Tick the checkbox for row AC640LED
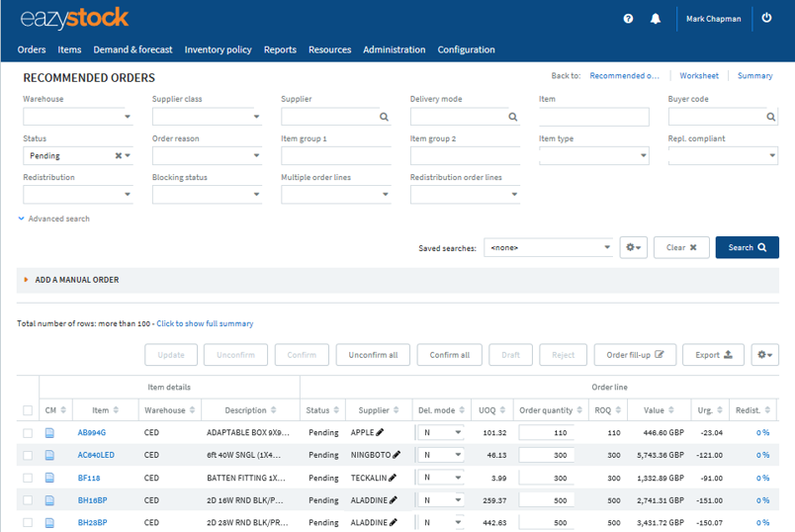 pos(28,456)
